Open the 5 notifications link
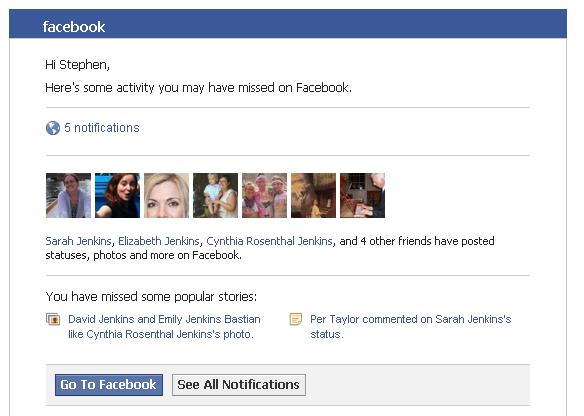 pos(102,128)
